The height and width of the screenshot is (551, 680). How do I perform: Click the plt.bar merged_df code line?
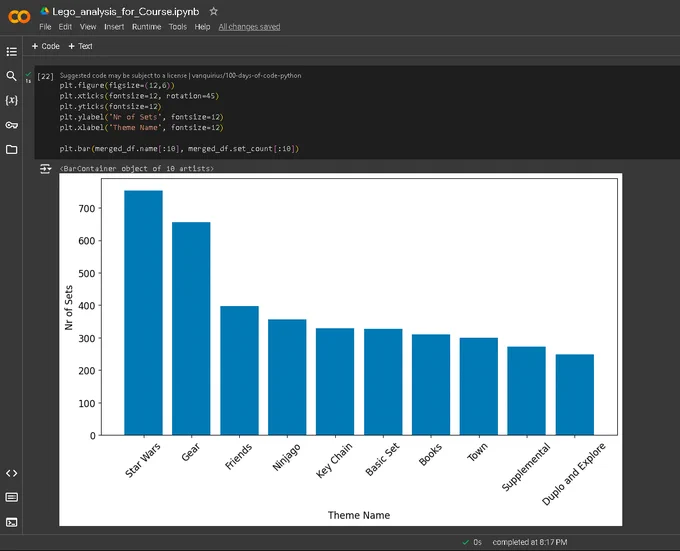(179, 149)
